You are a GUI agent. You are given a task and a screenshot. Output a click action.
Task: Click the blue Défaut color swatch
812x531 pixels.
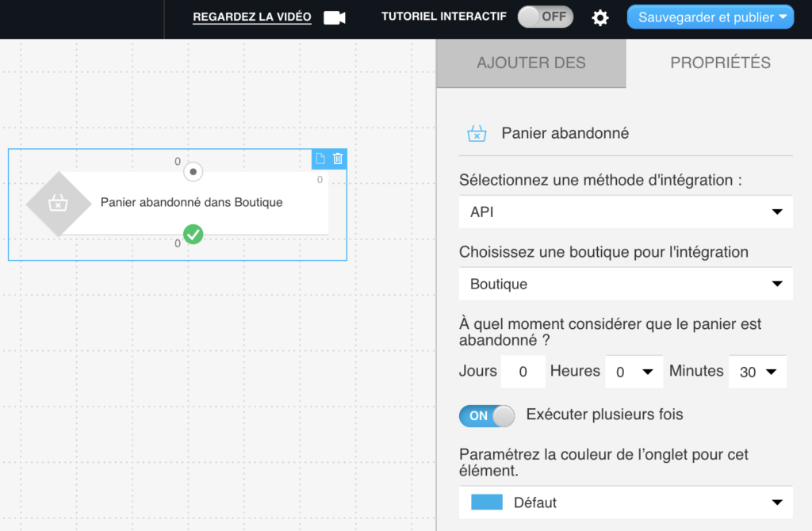[487, 502]
